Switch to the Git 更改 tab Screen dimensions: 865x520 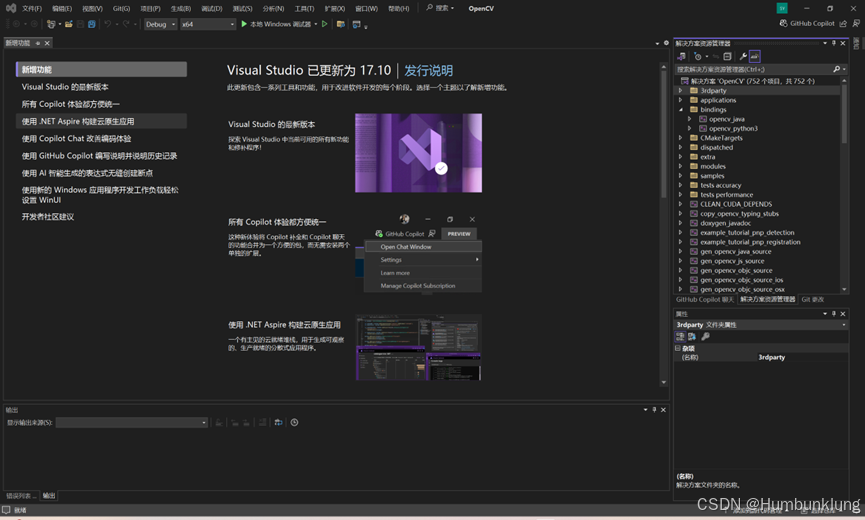[x=813, y=299]
